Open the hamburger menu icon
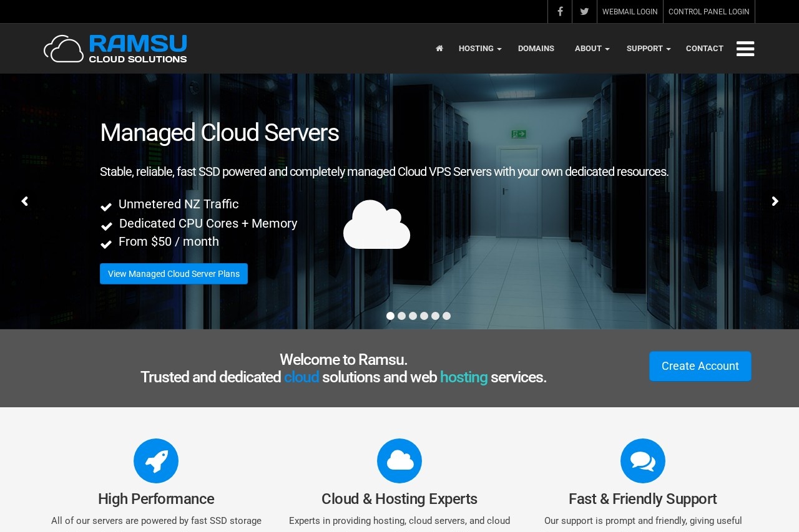The image size is (799, 532). tap(745, 49)
